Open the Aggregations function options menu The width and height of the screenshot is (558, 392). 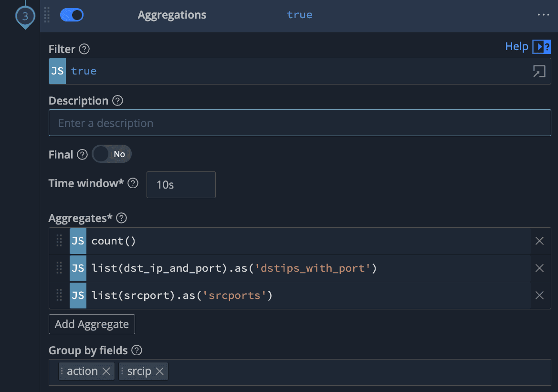pyautogui.click(x=543, y=15)
